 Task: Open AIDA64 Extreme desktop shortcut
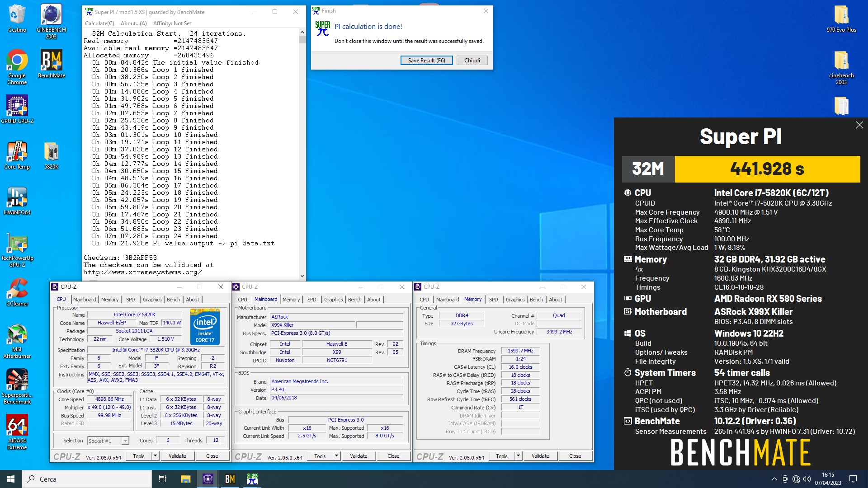[x=17, y=432]
